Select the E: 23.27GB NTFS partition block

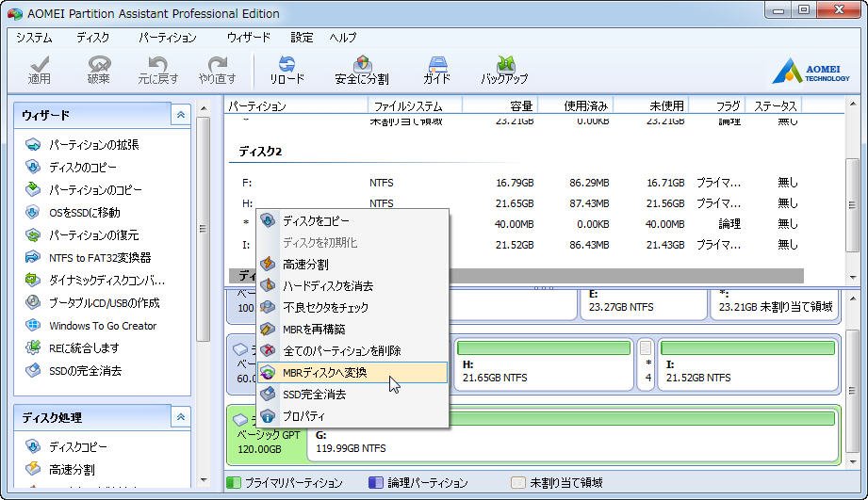pos(644,303)
